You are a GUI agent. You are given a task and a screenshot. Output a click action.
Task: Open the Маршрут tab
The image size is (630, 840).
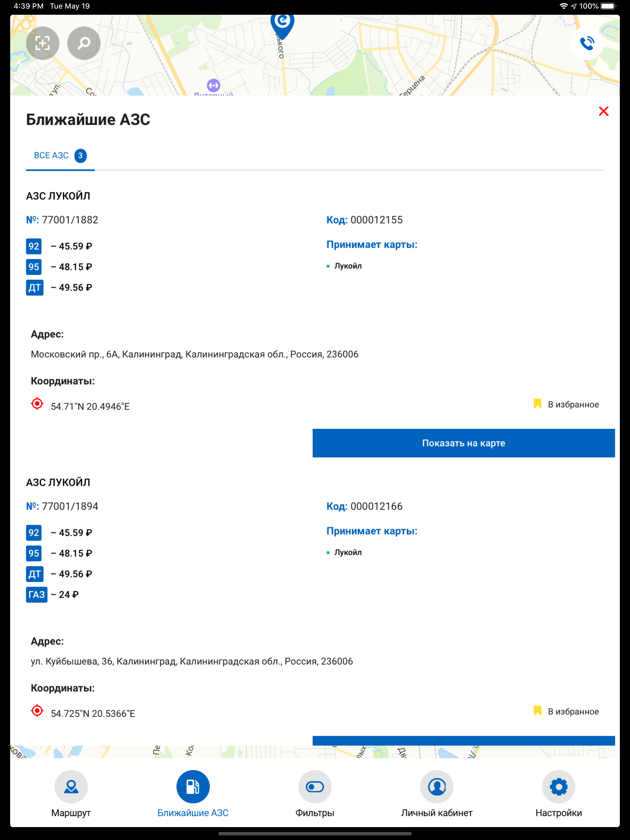pyautogui.click(x=71, y=794)
